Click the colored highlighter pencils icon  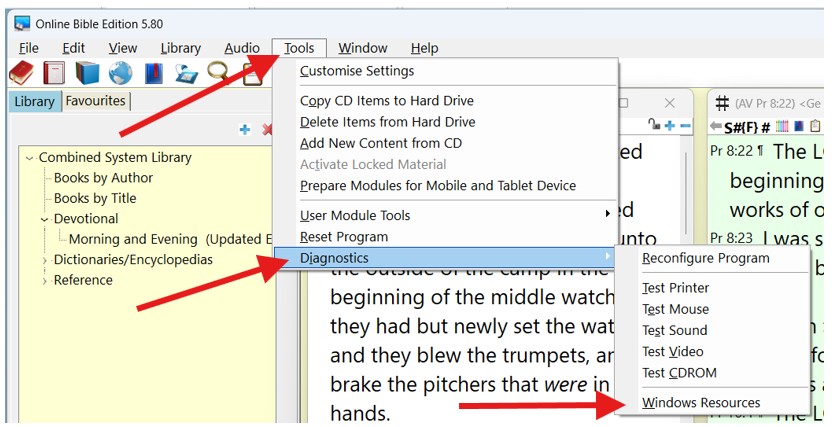tap(782, 126)
